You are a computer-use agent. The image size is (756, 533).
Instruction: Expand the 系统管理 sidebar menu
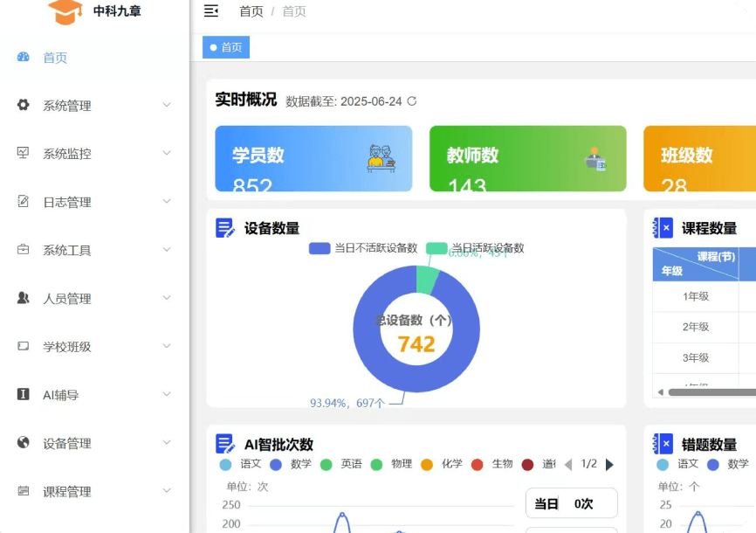[x=96, y=106]
